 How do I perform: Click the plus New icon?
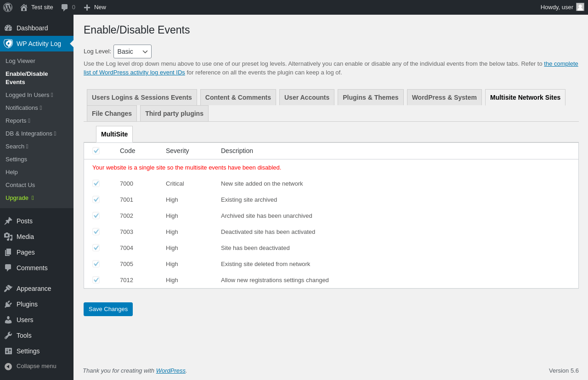pyautogui.click(x=87, y=7)
